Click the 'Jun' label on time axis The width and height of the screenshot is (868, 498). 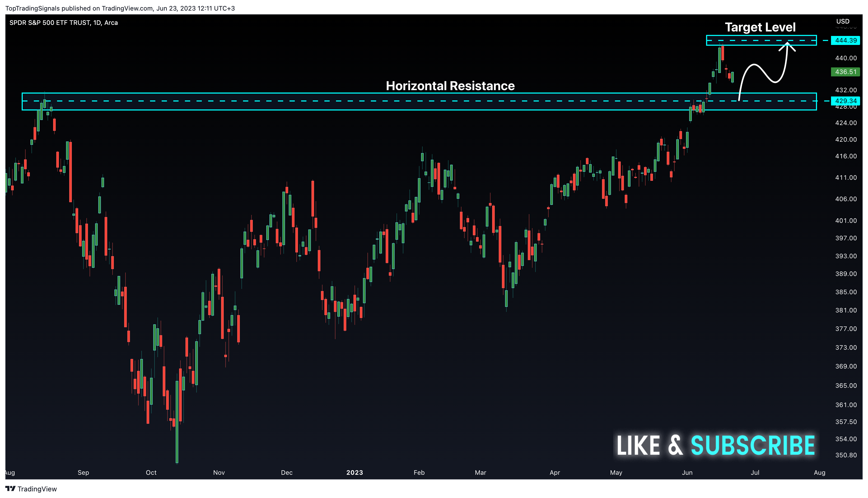pyautogui.click(x=687, y=472)
